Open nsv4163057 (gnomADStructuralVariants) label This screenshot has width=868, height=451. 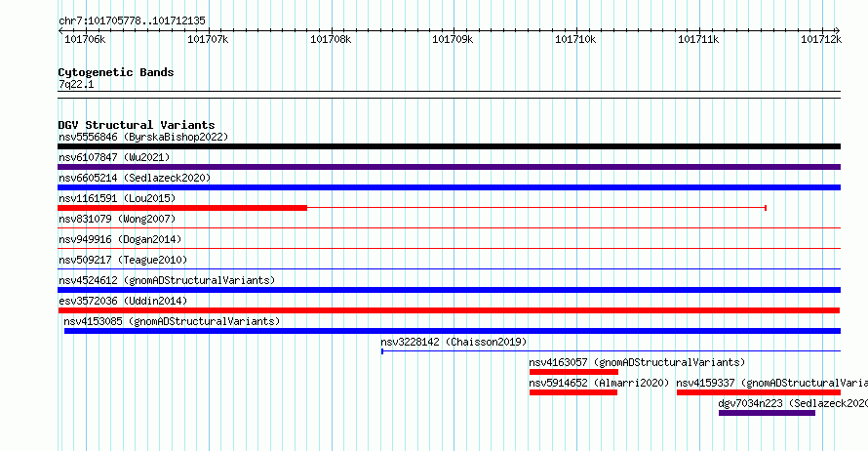(x=637, y=362)
